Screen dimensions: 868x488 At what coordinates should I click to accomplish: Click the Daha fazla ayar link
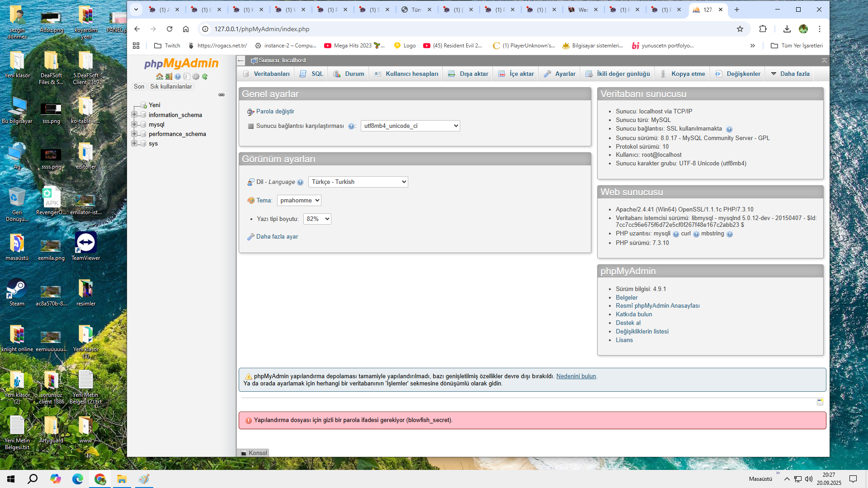pyautogui.click(x=277, y=237)
